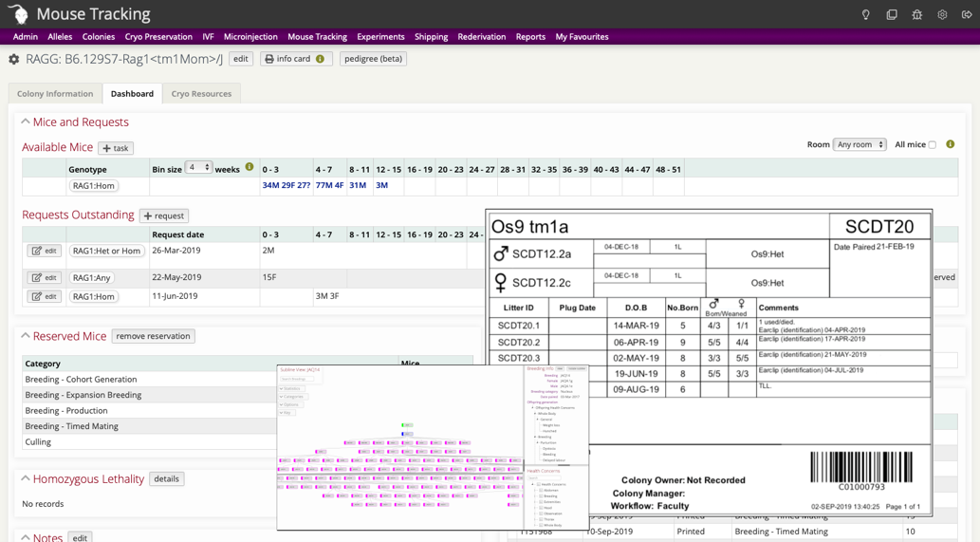
Task: Click the info icon next to Bin size weeks
Action: pos(250,167)
